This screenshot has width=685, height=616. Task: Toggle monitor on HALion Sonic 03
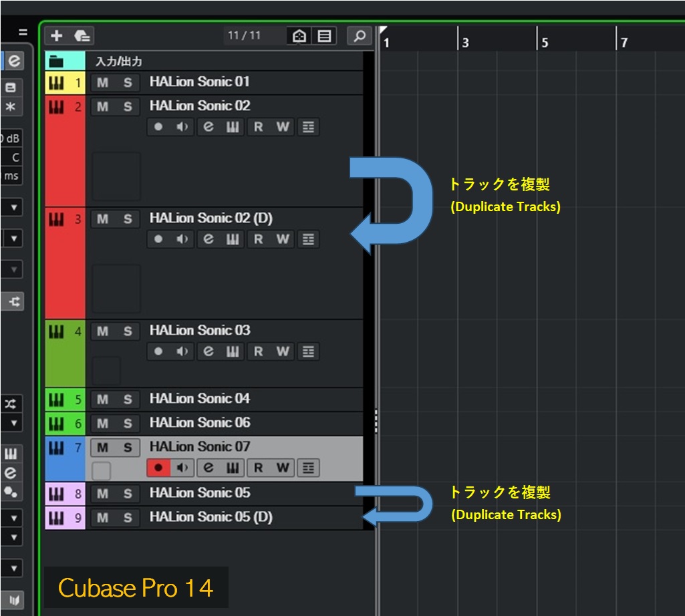point(182,351)
